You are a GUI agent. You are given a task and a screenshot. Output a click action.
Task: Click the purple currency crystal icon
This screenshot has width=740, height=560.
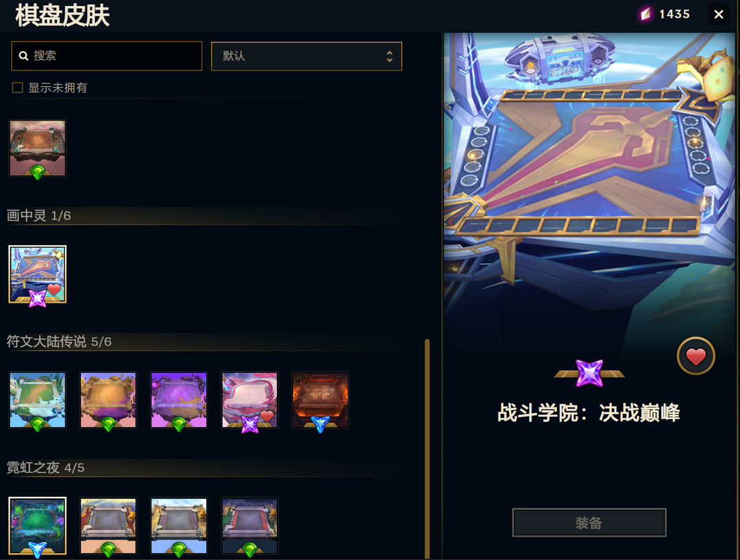[x=645, y=14]
